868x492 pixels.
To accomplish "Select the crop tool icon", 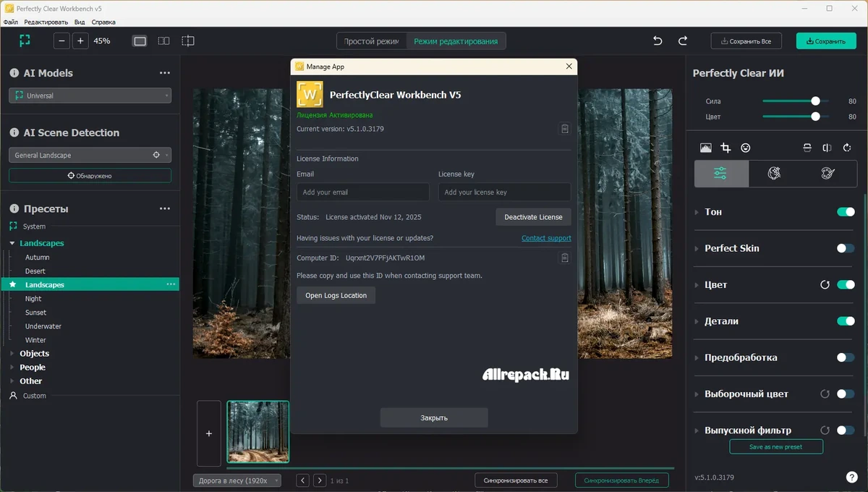I will click(x=726, y=148).
